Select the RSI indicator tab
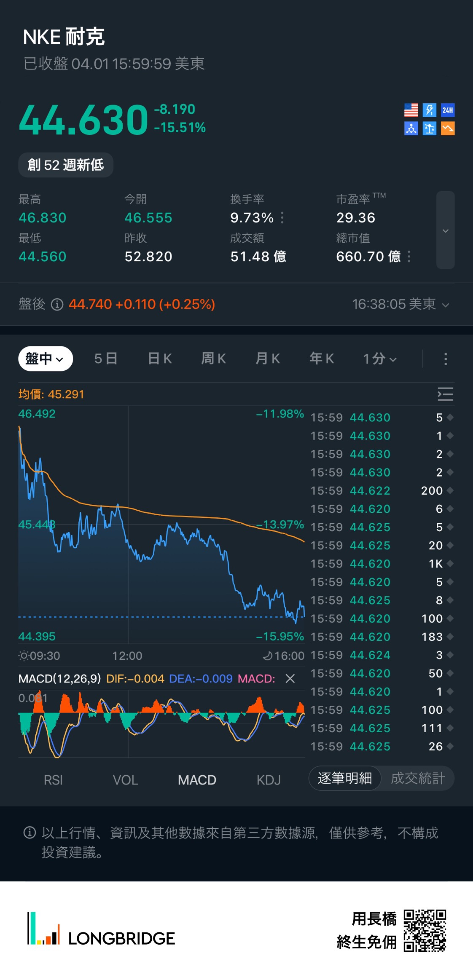This screenshot has height=980, width=473. click(x=53, y=780)
